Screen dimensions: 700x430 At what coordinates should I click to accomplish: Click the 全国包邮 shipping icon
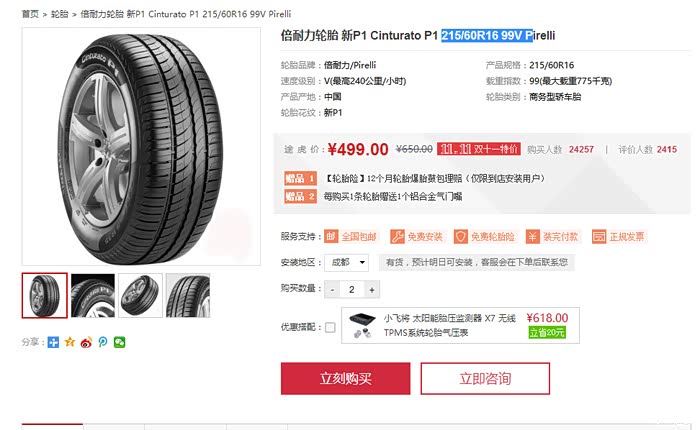point(331,236)
